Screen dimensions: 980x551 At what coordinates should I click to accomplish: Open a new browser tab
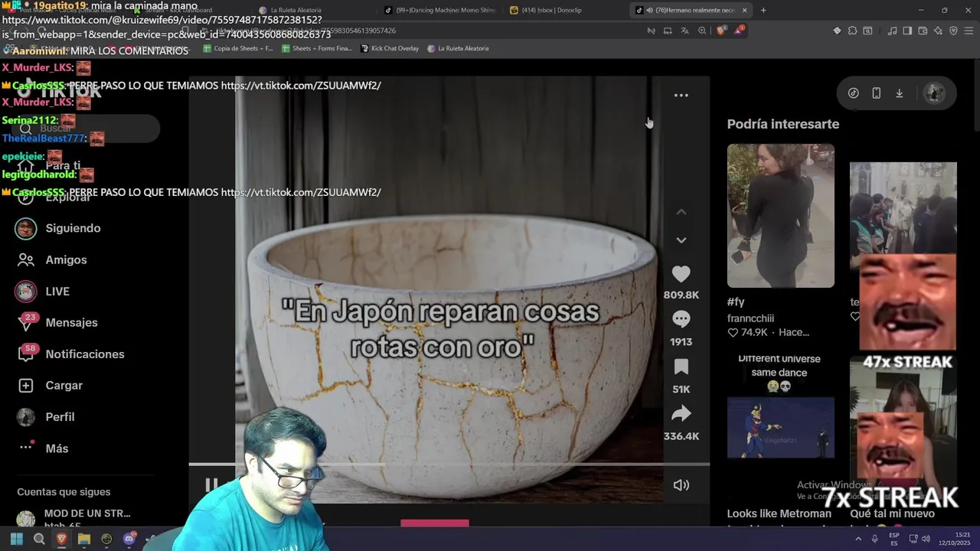pyautogui.click(x=763, y=10)
